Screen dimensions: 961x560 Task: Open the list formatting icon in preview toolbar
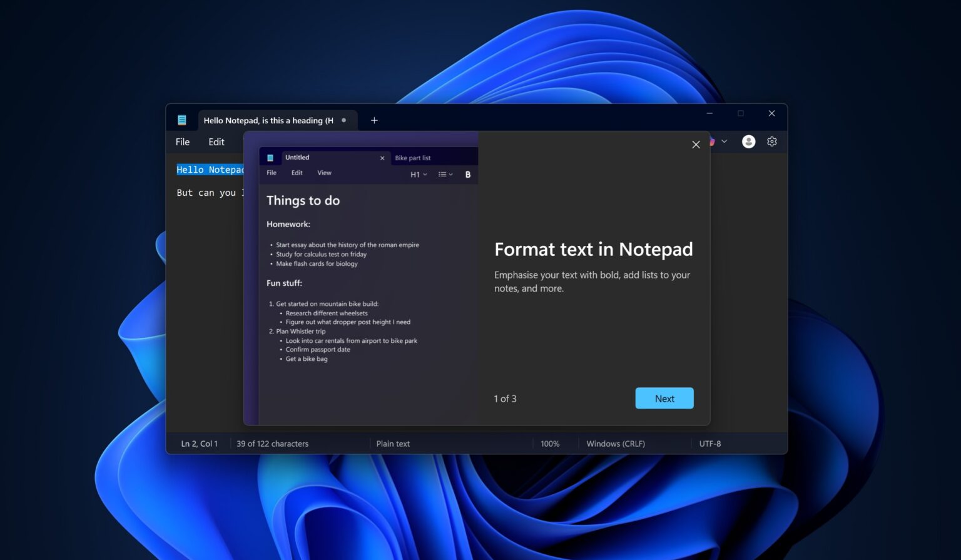point(441,174)
